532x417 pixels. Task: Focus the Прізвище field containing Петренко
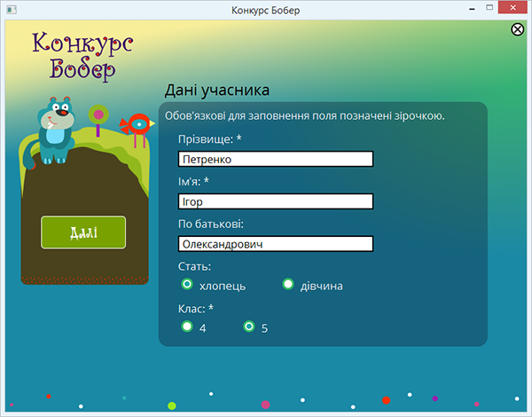click(x=275, y=160)
